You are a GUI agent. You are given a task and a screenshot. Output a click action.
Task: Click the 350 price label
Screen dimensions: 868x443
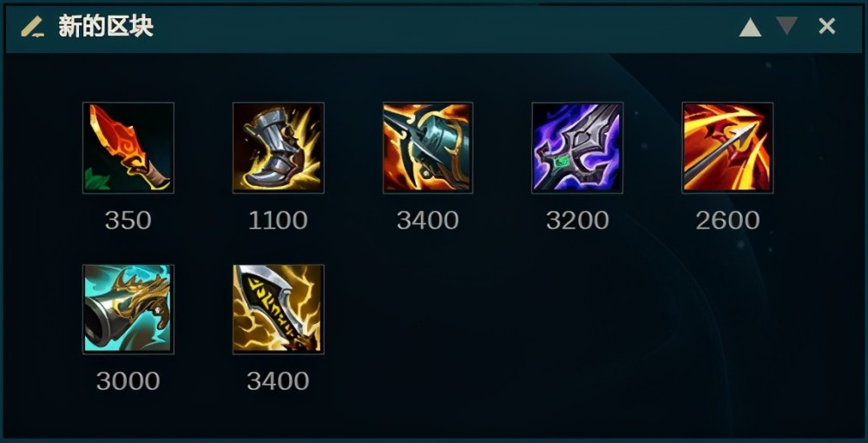pos(128,221)
